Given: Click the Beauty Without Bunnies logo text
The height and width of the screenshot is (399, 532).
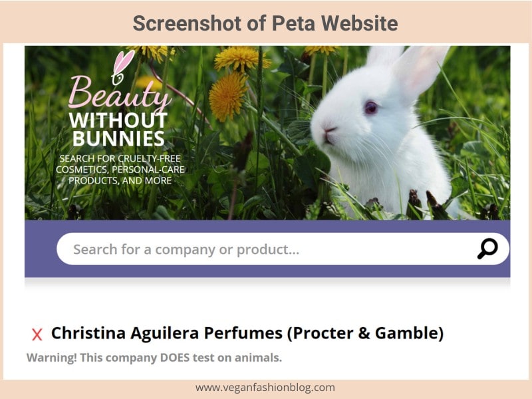Looking at the screenshot, I should pyautogui.click(x=119, y=110).
